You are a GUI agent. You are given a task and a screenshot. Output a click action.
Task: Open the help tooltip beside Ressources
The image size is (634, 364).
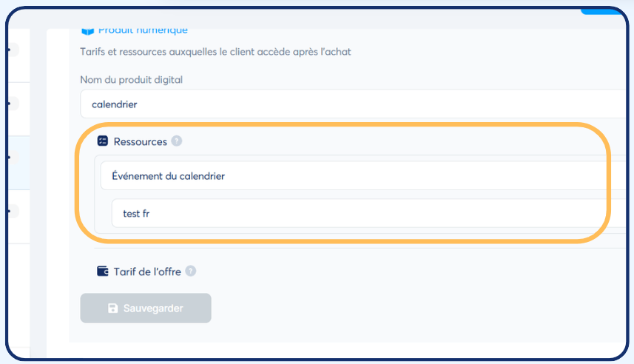coord(176,141)
